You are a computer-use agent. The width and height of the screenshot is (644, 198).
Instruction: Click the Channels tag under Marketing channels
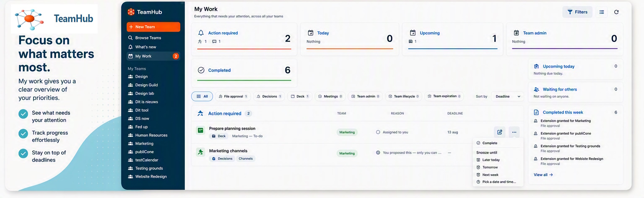tap(246, 159)
